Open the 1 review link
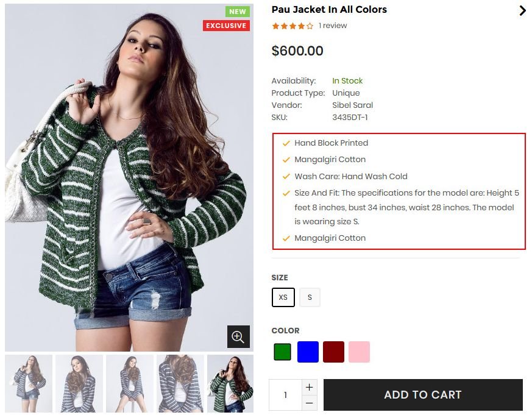This screenshot has width=532, height=415. click(333, 26)
